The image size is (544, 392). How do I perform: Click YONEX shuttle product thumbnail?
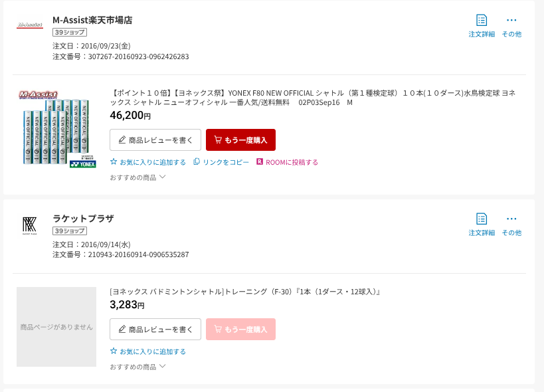click(x=56, y=128)
